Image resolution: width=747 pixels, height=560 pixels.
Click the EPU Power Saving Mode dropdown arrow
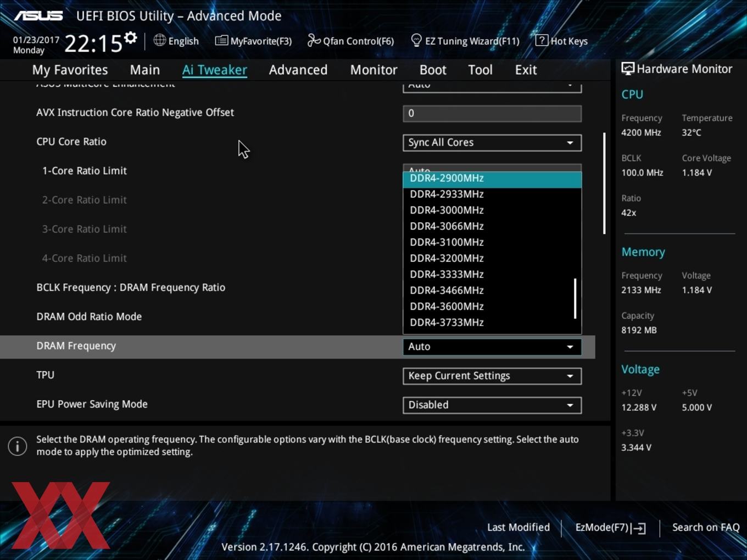tap(570, 405)
